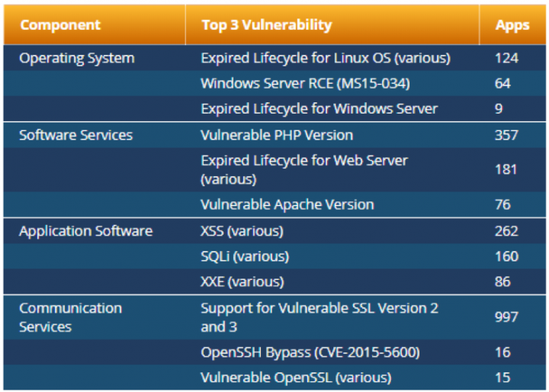Select the Application Software component cell
This screenshot has width=549, height=392.
coord(85,231)
